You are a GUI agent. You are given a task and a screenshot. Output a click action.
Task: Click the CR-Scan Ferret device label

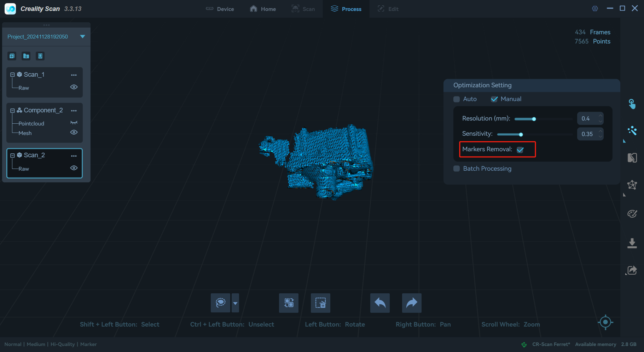click(x=551, y=344)
